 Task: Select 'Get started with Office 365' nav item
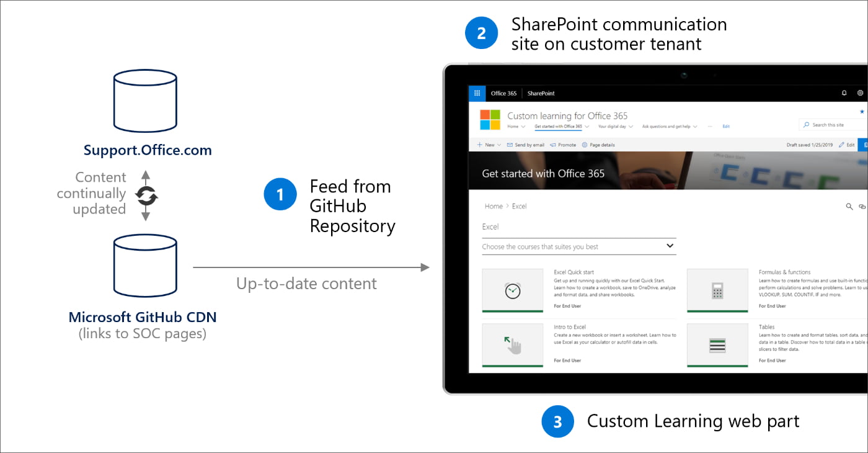558,127
